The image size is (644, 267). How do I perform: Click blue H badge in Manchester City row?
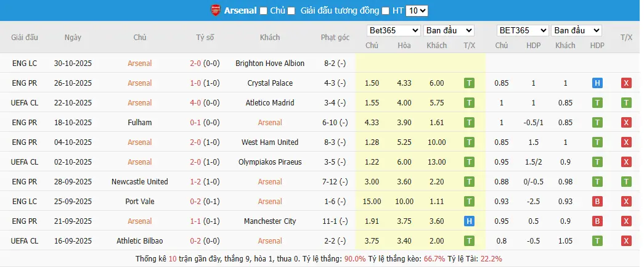point(469,221)
